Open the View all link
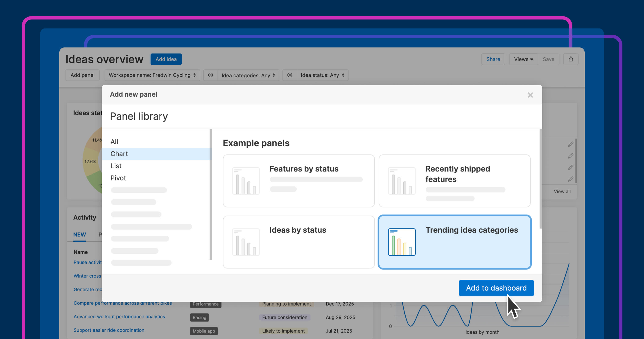This screenshot has width=644, height=339. (562, 192)
